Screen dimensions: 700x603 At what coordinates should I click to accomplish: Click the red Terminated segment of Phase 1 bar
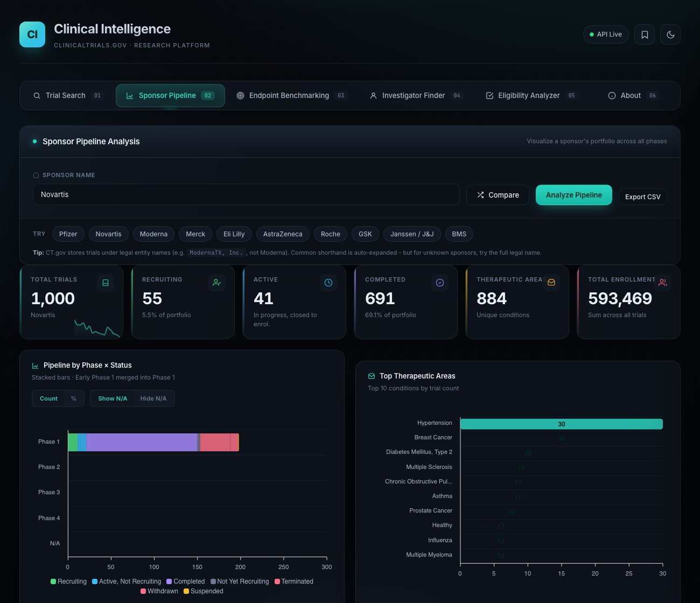point(215,442)
